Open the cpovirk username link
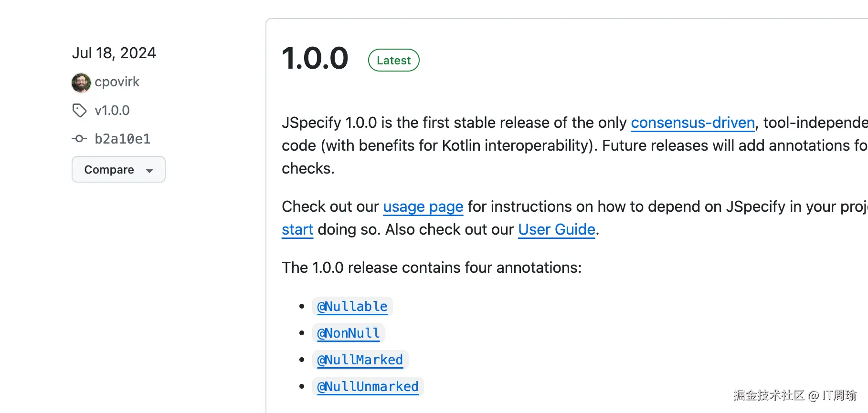The width and height of the screenshot is (868, 413). pyautogui.click(x=117, y=82)
